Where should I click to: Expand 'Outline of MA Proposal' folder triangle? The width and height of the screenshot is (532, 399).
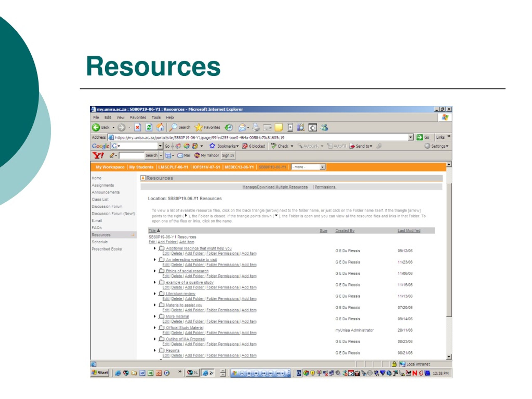155,339
